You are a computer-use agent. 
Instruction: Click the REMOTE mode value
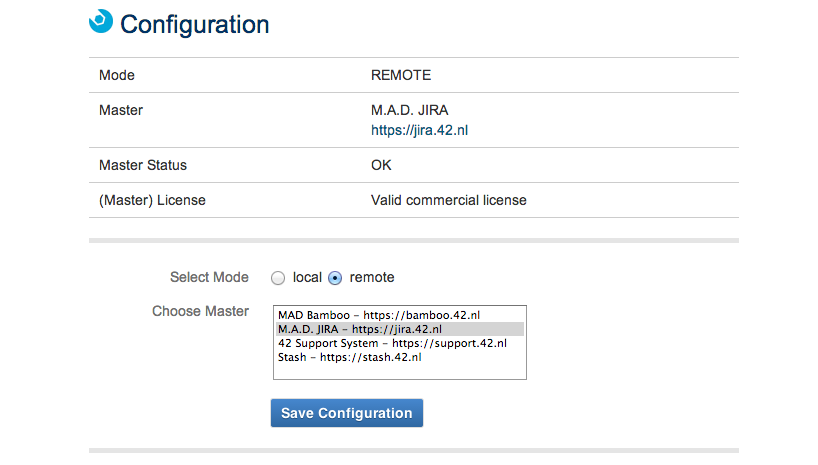tap(401, 75)
